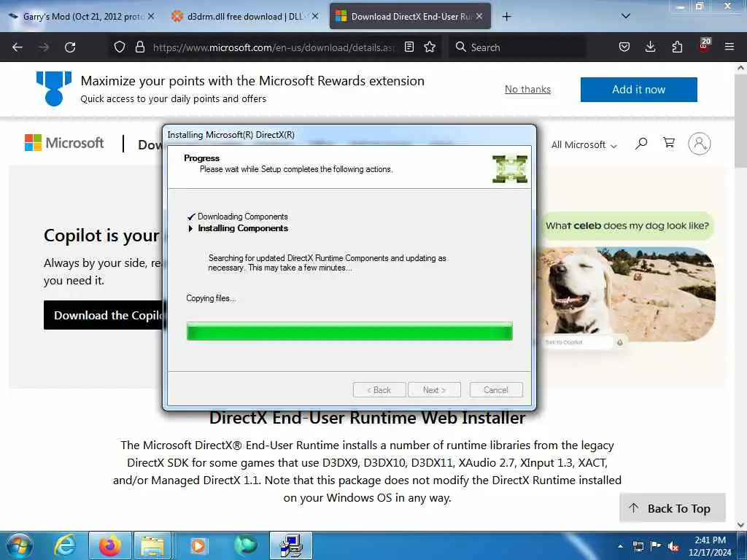This screenshot has height=560, width=747.
Task: Bookmark this page with the star icon
Action: 430,47
